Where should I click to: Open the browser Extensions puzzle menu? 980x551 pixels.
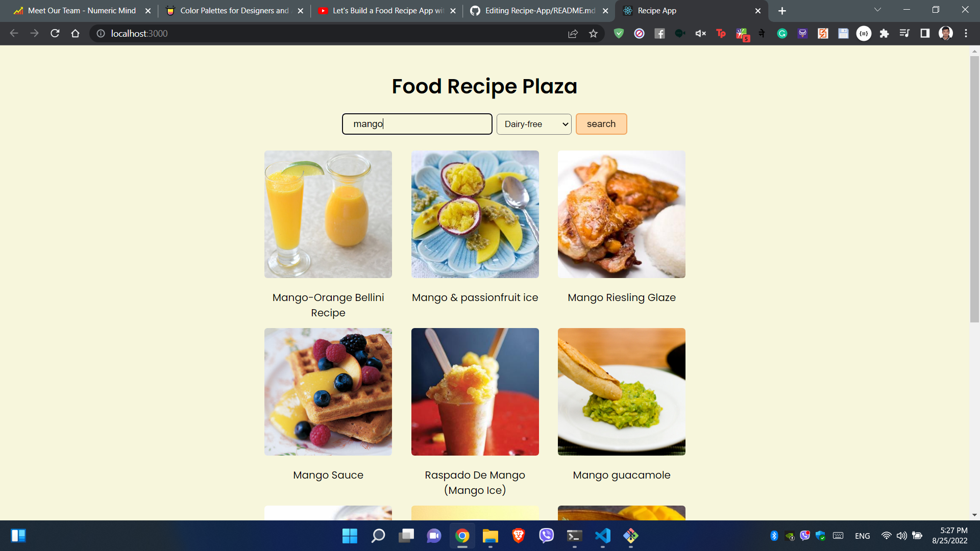click(x=885, y=33)
